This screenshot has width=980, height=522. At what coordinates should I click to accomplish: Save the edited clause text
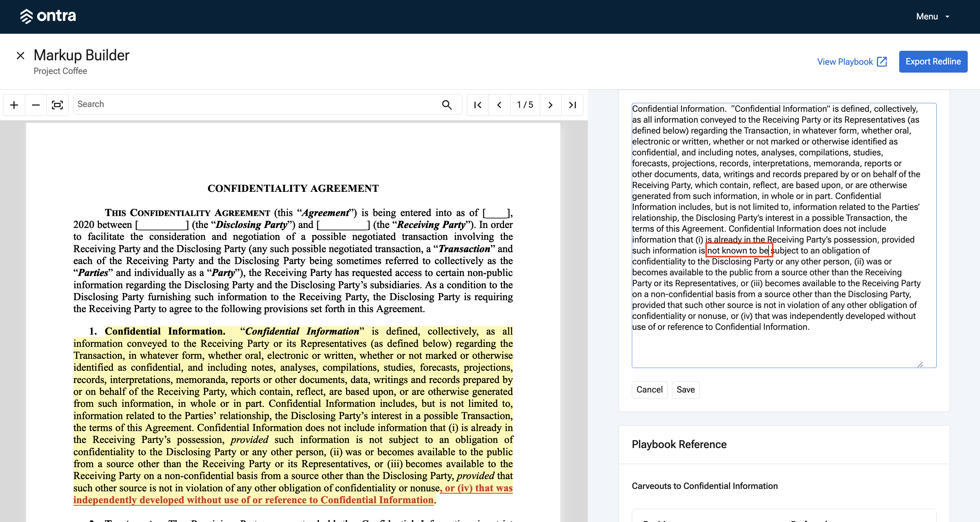coord(685,390)
